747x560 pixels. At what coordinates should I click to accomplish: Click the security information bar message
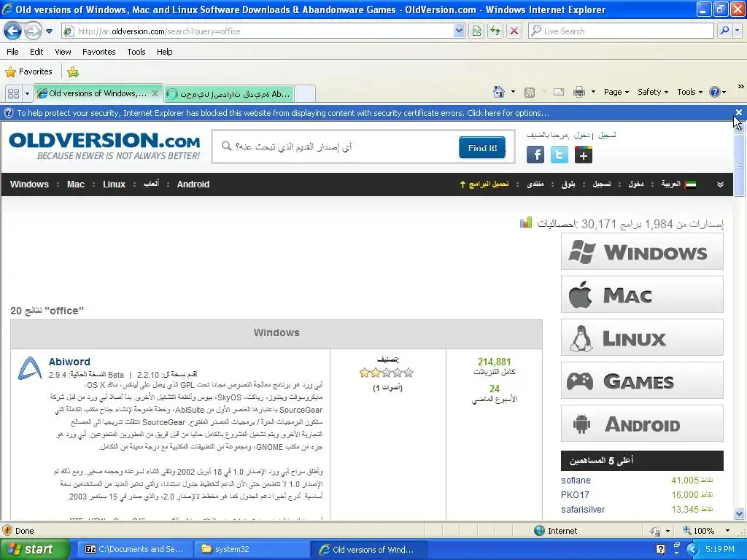(283, 113)
